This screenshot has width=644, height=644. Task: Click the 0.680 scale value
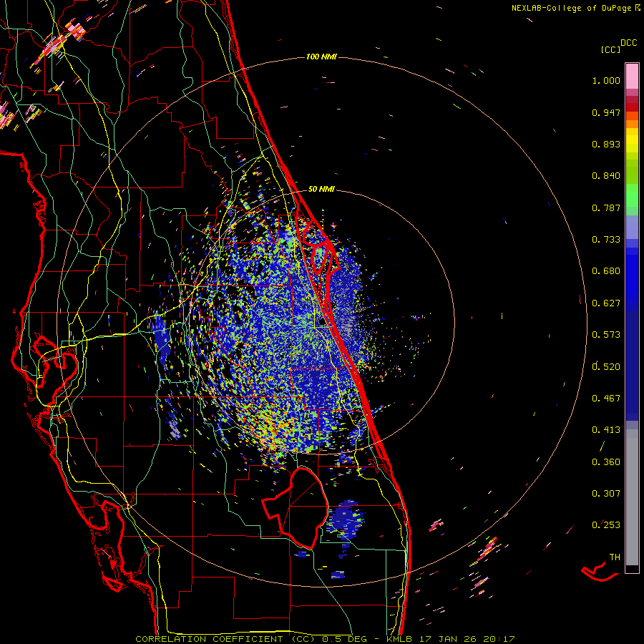606,271
